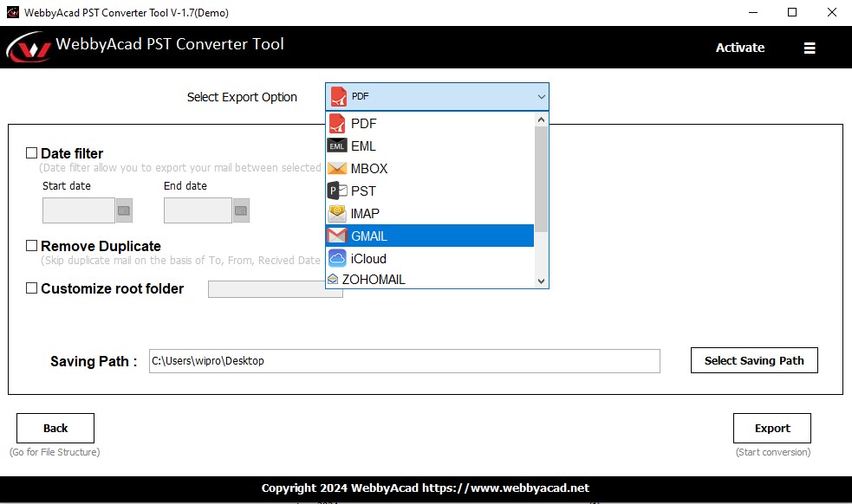
Task: Choose MBOX from the export options
Action: 430,168
